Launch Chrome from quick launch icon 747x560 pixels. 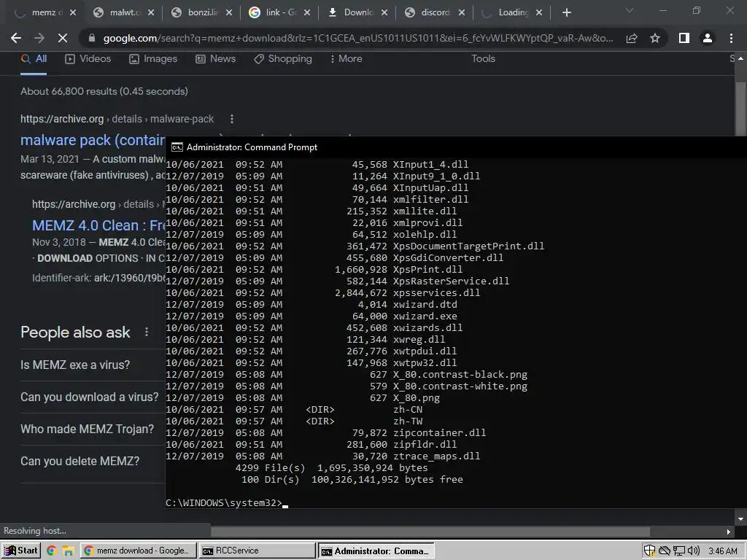pyautogui.click(x=52, y=551)
